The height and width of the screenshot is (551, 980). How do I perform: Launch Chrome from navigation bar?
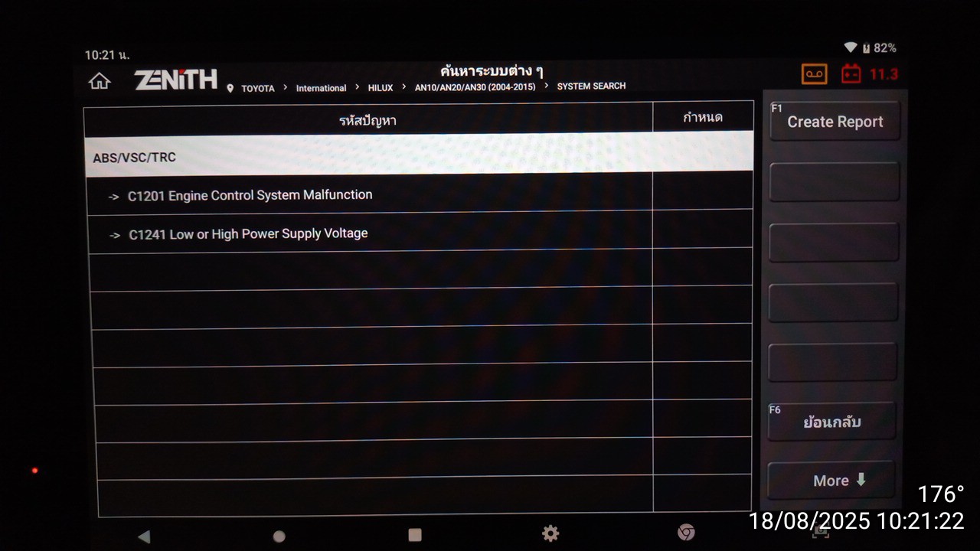click(x=686, y=533)
